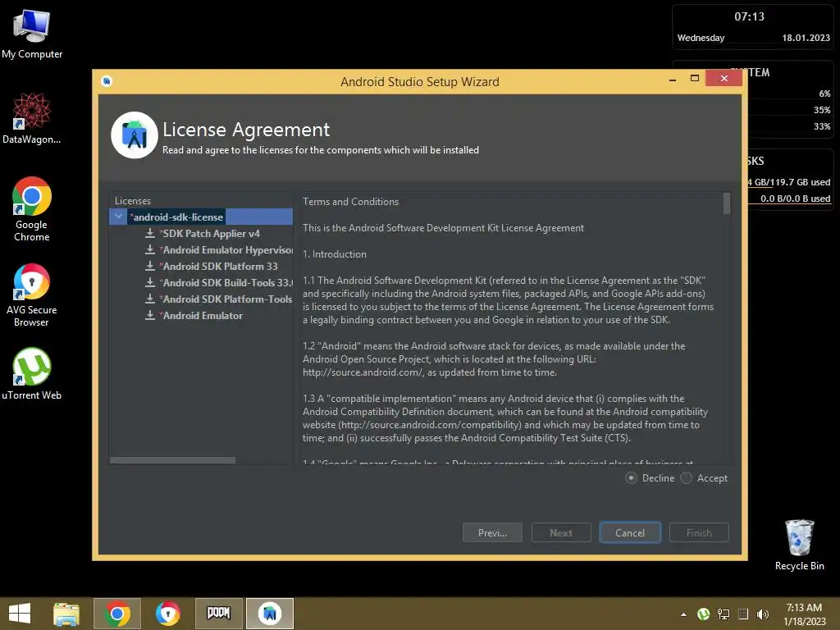Screen dimensions: 840x630
Task: Select Android Emulator item in licenses
Action: [x=202, y=316]
